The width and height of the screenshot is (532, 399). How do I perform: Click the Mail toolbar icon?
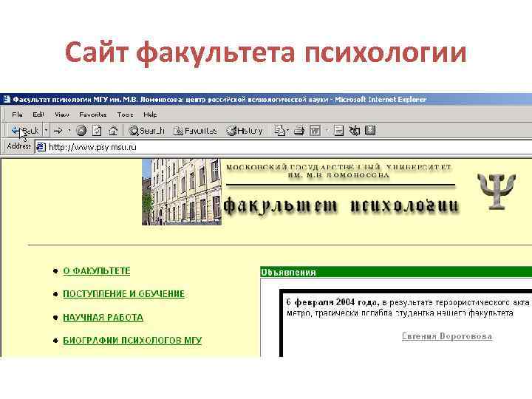pyautogui.click(x=279, y=131)
